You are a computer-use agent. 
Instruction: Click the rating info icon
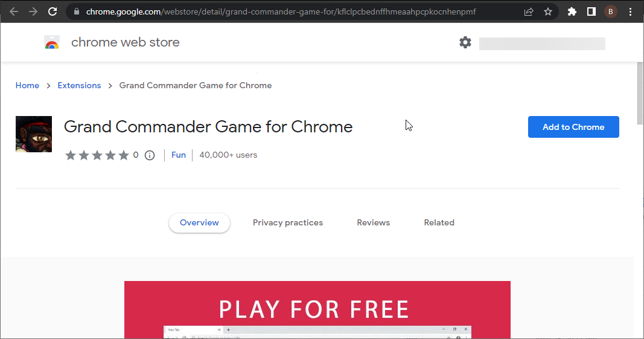click(150, 155)
